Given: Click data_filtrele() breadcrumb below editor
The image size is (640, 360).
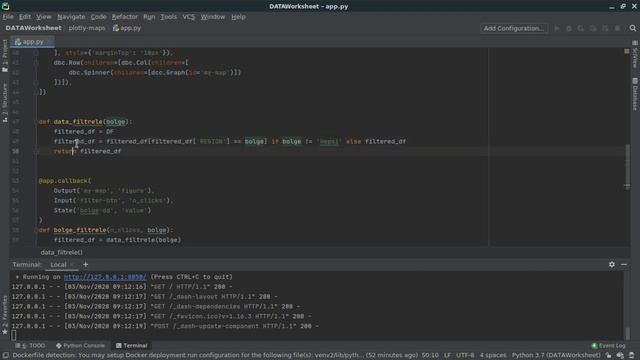Looking at the screenshot, I should tap(61, 252).
